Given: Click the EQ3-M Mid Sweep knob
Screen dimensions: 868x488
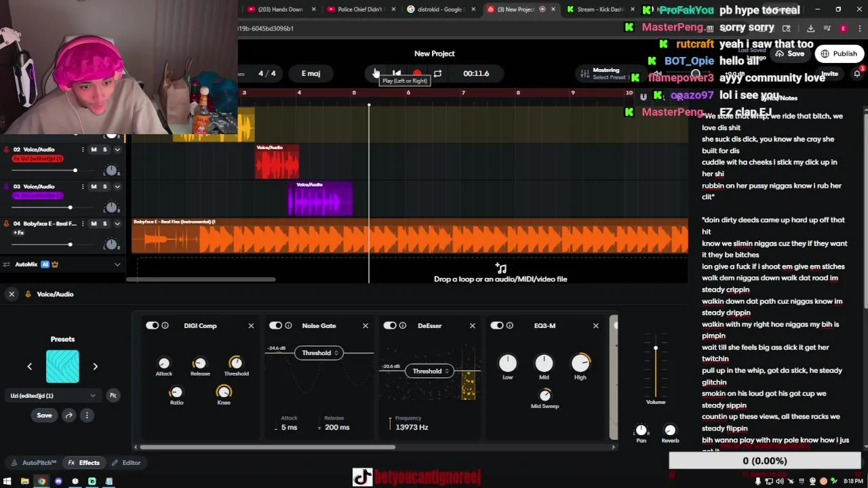Looking at the screenshot, I should [545, 395].
